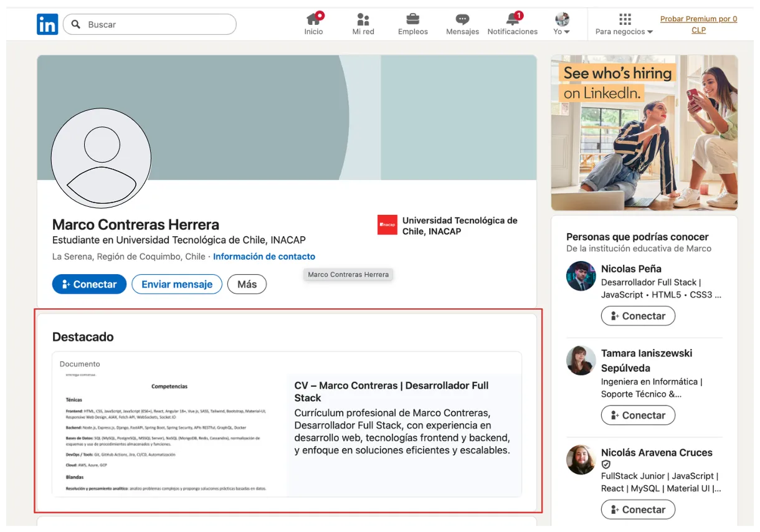Viewport: 760px width, 532px height.
Task: Open Información de contacto link
Action: tap(264, 257)
